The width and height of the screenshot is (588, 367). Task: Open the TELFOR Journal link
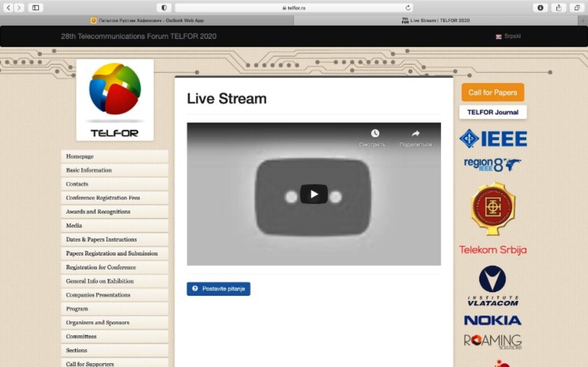coord(493,112)
